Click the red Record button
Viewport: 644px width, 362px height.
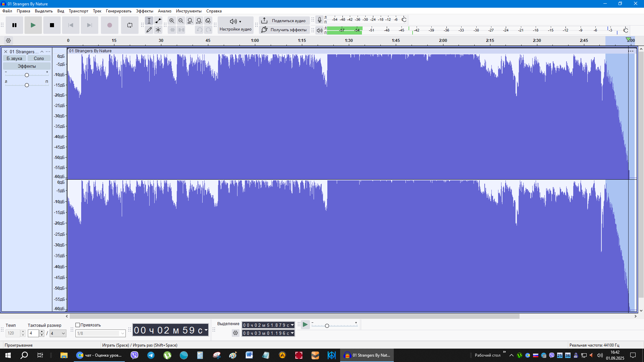(x=109, y=25)
